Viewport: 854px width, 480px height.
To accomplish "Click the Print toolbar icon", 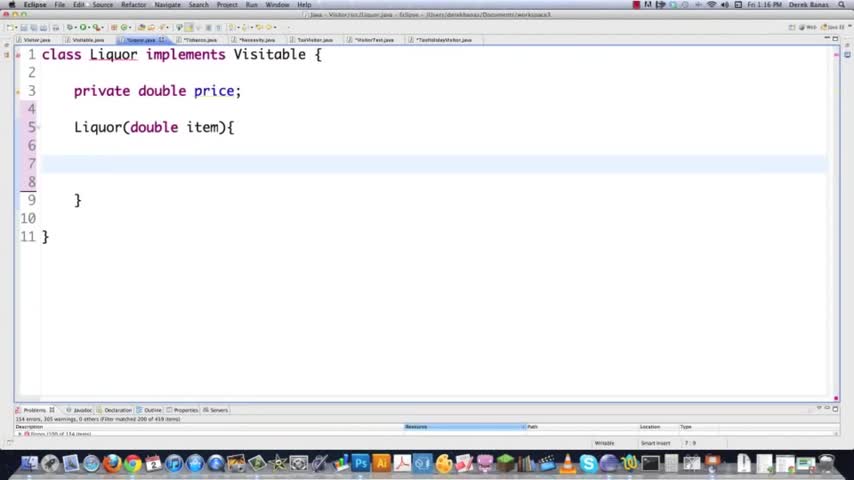I will (55, 27).
